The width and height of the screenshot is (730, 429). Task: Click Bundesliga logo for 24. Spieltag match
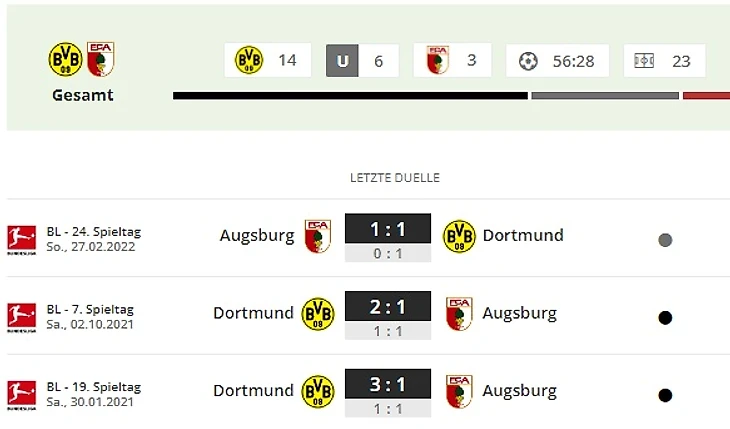[21, 240]
